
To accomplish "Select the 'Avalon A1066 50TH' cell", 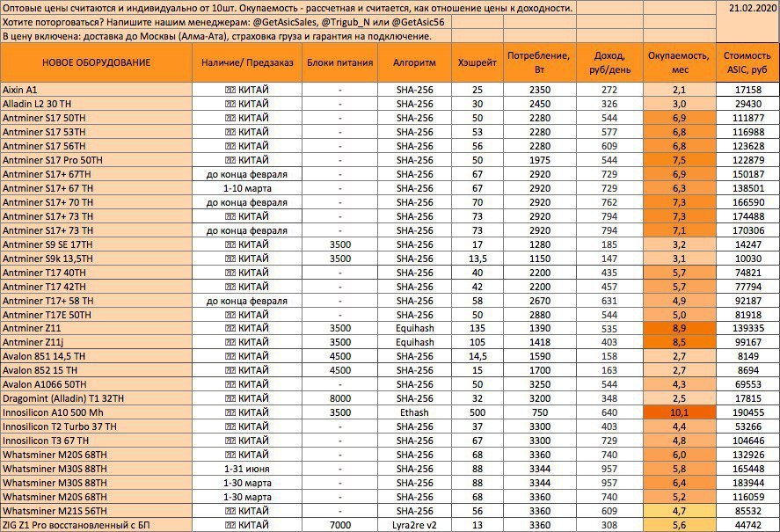I will (x=96, y=384).
